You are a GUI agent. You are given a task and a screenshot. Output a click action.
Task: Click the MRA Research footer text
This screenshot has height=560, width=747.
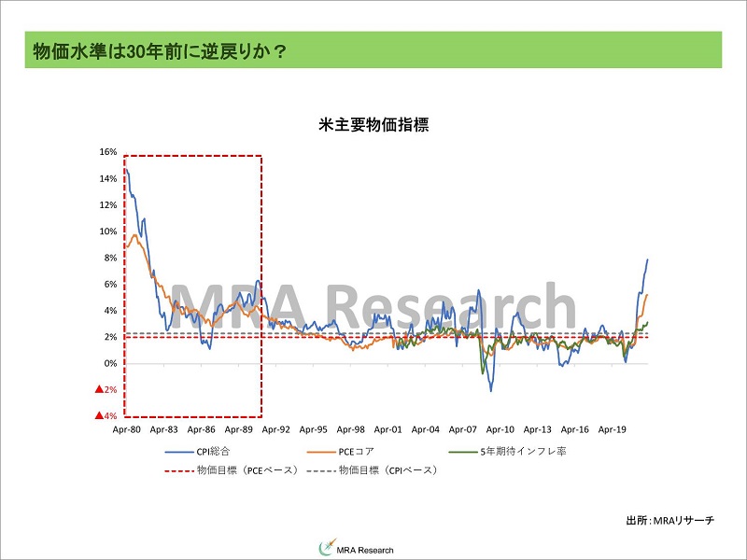coord(365,550)
